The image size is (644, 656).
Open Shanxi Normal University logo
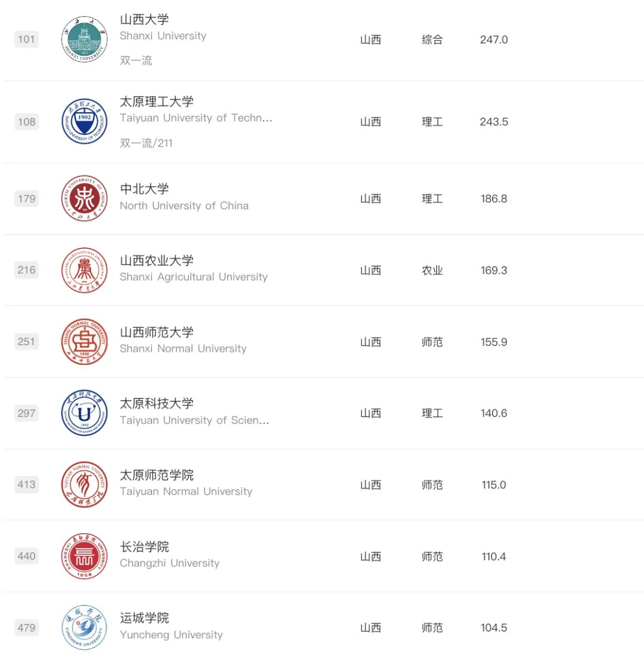84,341
